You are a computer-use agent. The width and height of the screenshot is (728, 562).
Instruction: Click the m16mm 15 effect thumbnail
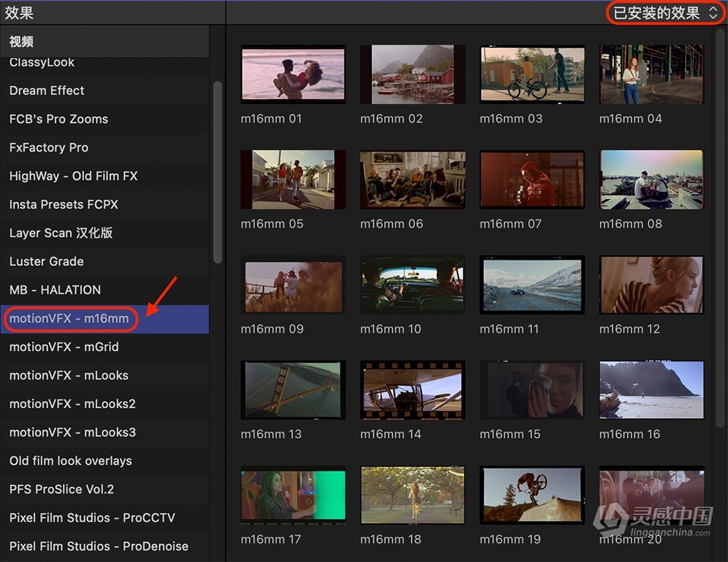coord(532,390)
